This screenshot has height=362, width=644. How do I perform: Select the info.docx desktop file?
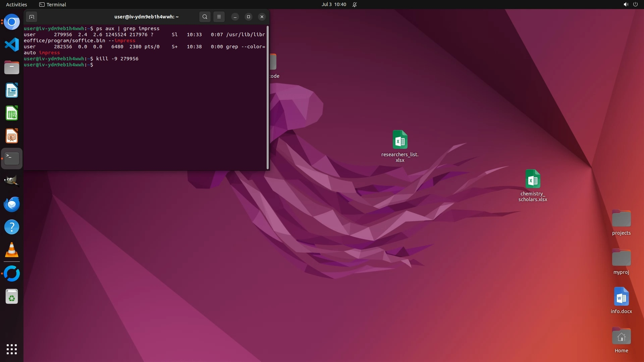pyautogui.click(x=621, y=297)
